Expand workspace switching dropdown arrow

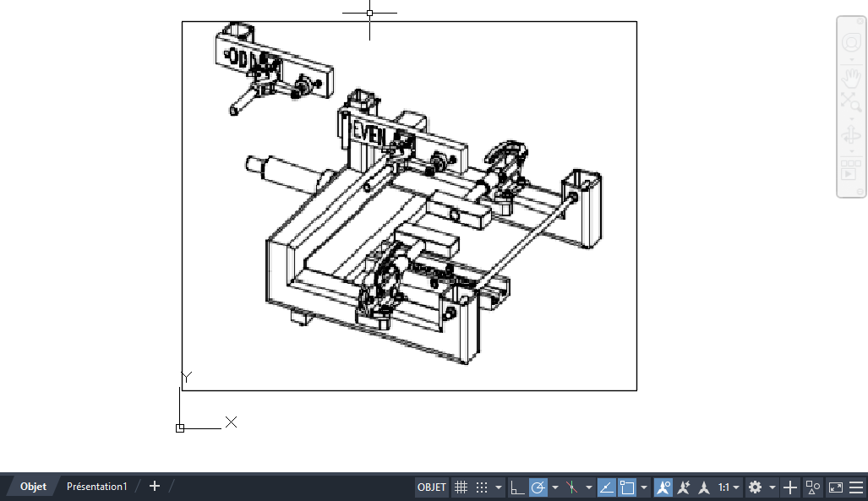(x=772, y=487)
